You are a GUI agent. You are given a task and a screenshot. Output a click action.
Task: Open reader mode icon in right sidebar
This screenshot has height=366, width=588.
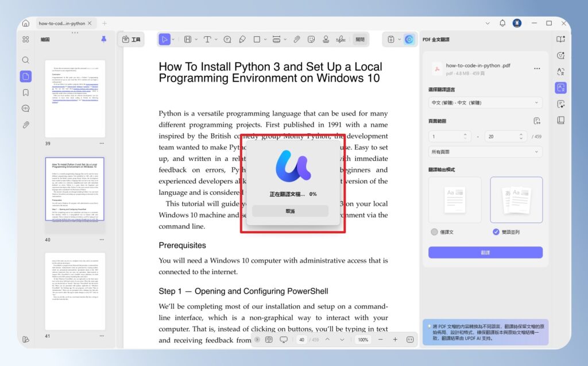(560, 40)
